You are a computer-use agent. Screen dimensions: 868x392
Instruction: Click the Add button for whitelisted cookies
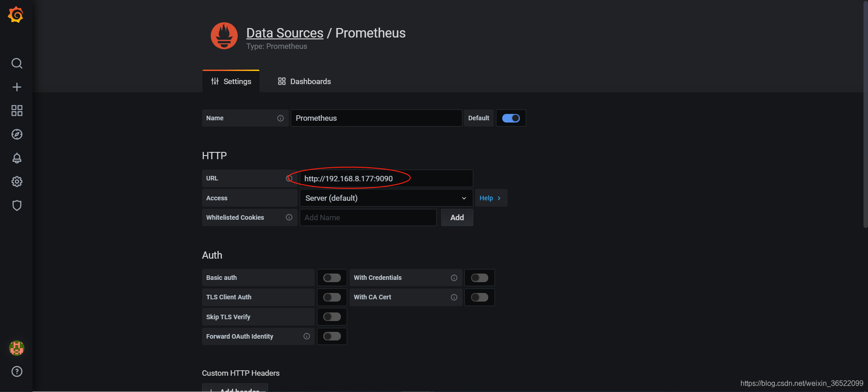click(457, 217)
